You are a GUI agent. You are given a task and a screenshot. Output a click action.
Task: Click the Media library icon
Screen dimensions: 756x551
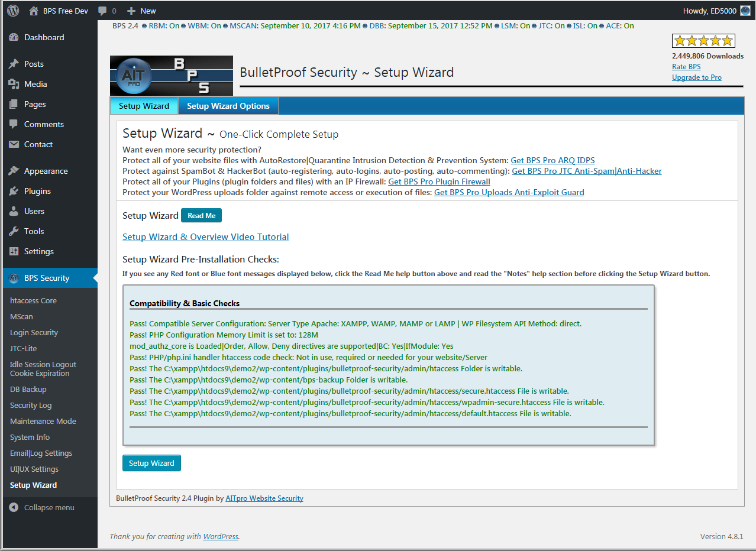pos(14,84)
